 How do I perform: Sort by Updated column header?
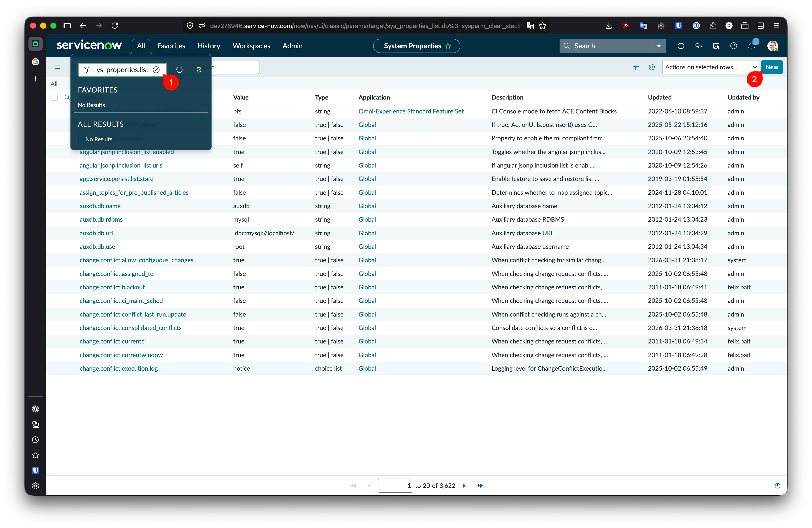(660, 97)
